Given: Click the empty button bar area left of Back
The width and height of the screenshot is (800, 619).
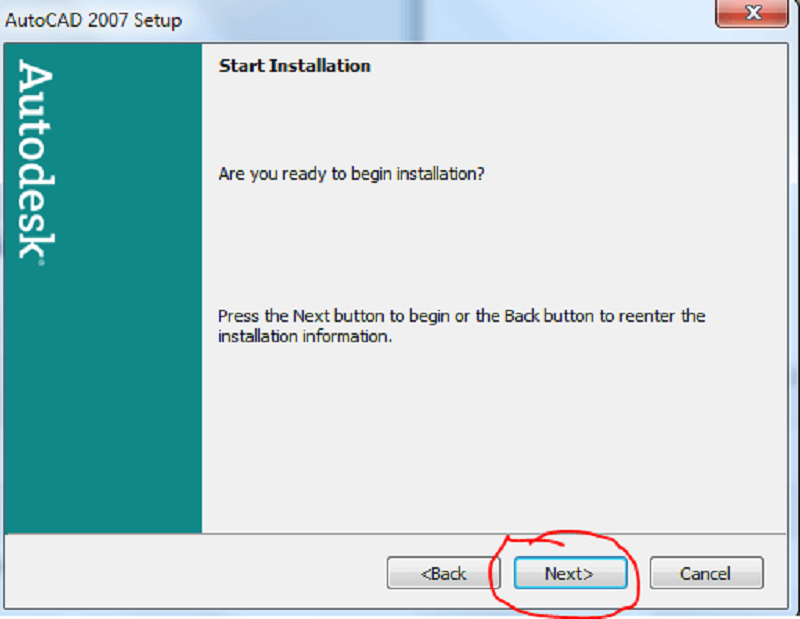Looking at the screenshot, I should (x=200, y=572).
